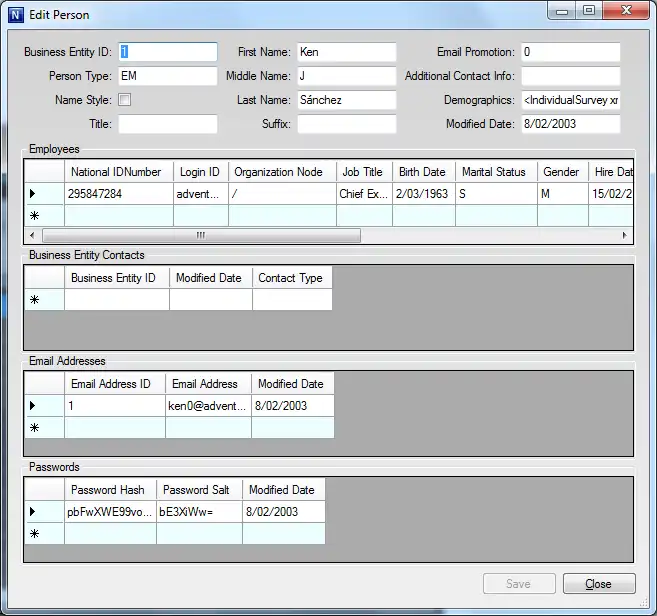Select the bE3XiWw= salt cell
This screenshot has width=657, height=616.
199,512
